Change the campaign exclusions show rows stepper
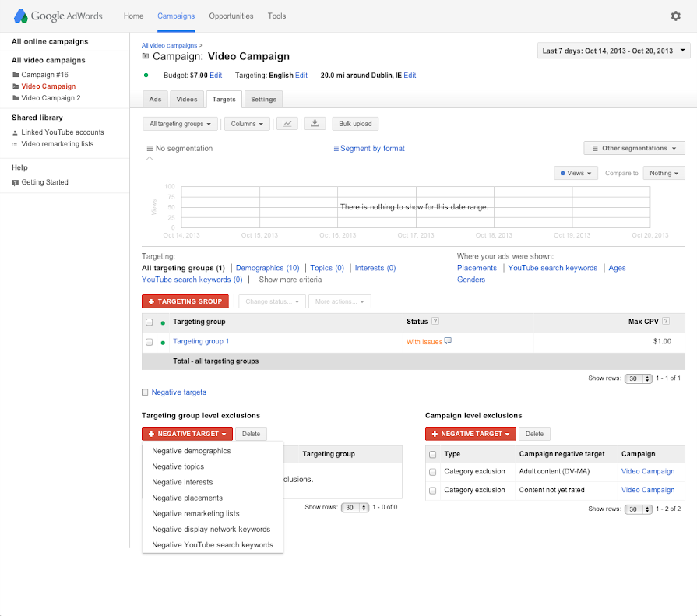The image size is (697, 616). click(x=639, y=509)
